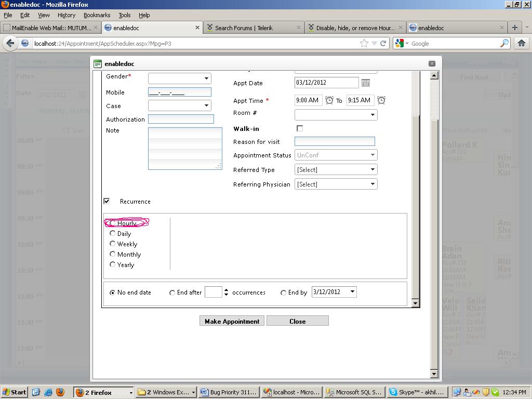
Task: Open a new tab with plus button
Action: (515, 28)
